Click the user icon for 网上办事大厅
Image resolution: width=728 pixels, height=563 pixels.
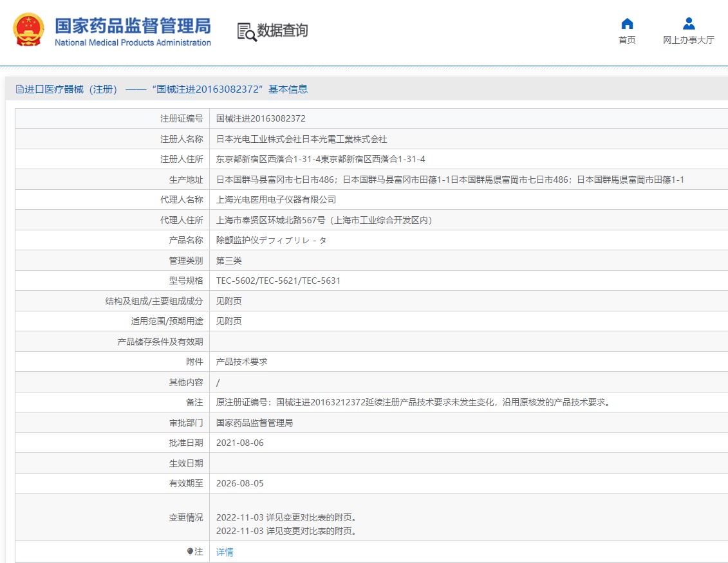tap(689, 24)
